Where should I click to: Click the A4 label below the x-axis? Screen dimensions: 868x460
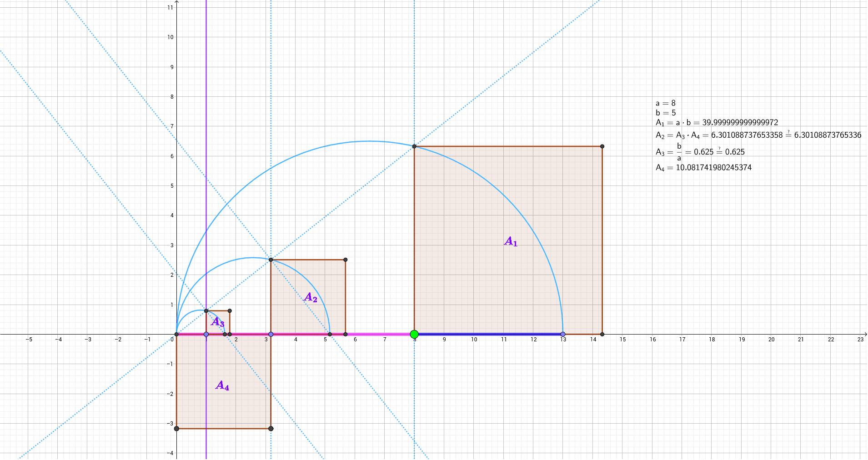pos(222,386)
